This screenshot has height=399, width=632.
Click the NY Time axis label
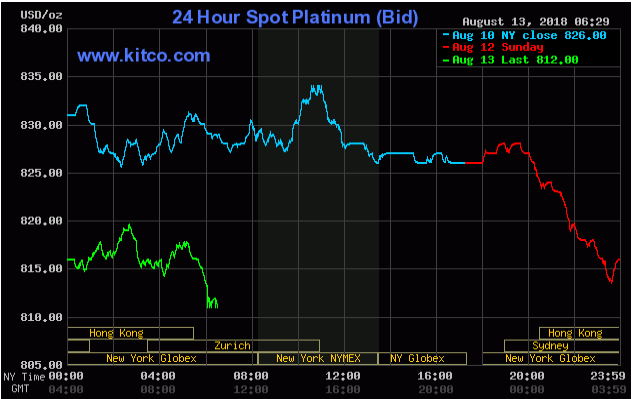click(x=24, y=377)
